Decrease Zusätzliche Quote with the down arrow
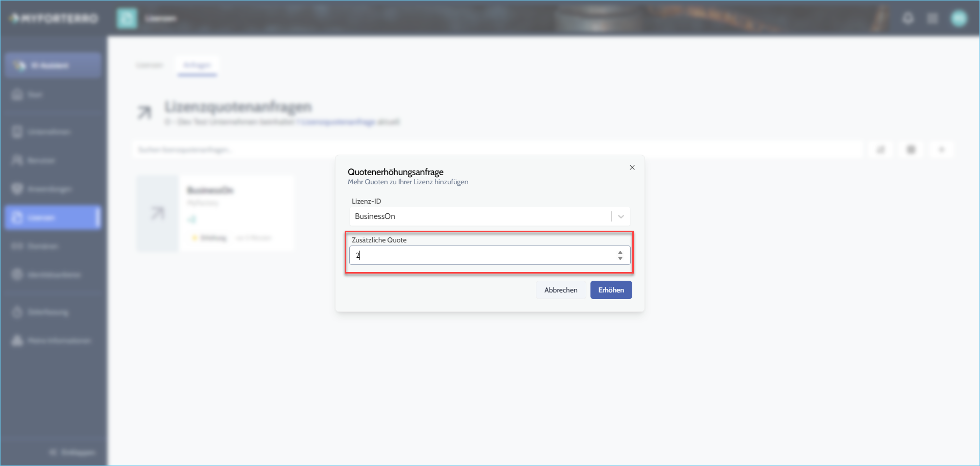 point(620,258)
